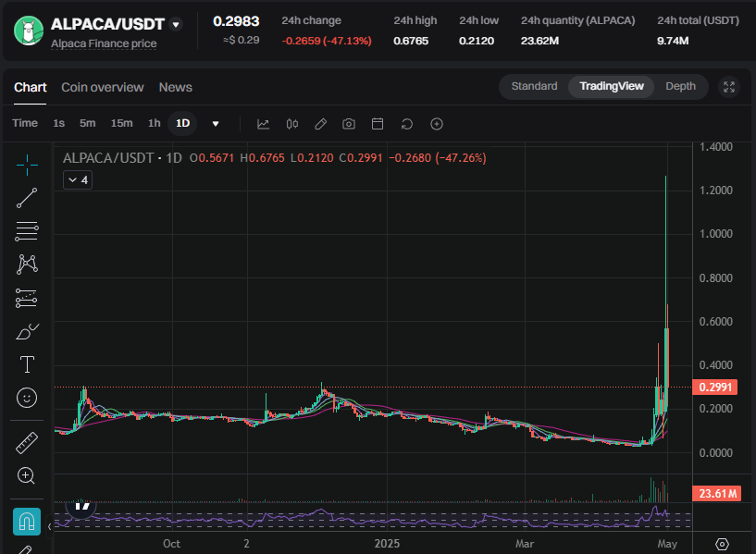Image resolution: width=756 pixels, height=554 pixels.
Task: Select the ruler measure tool
Action: (27, 443)
